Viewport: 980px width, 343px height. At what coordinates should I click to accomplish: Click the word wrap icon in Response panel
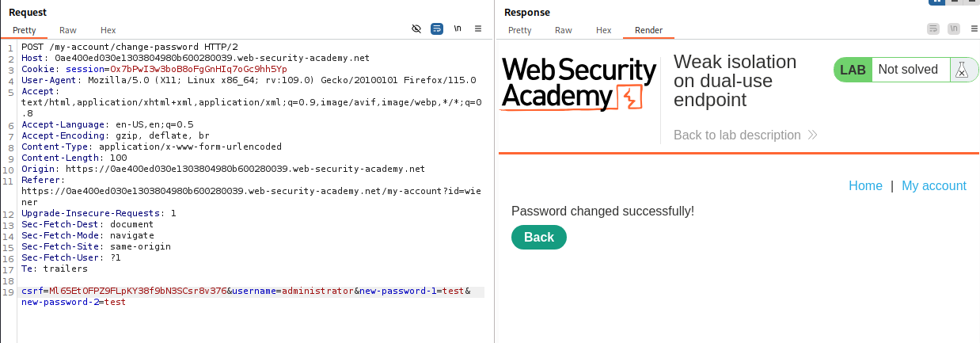pos(933,29)
